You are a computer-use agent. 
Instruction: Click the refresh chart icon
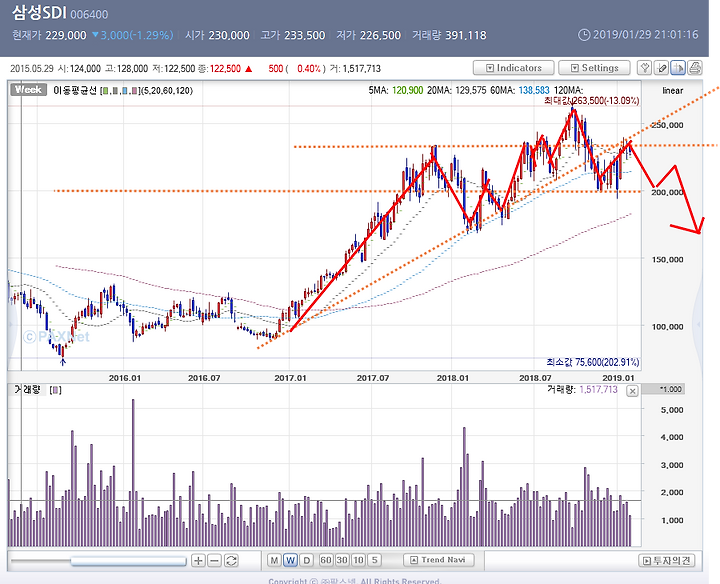(x=231, y=561)
